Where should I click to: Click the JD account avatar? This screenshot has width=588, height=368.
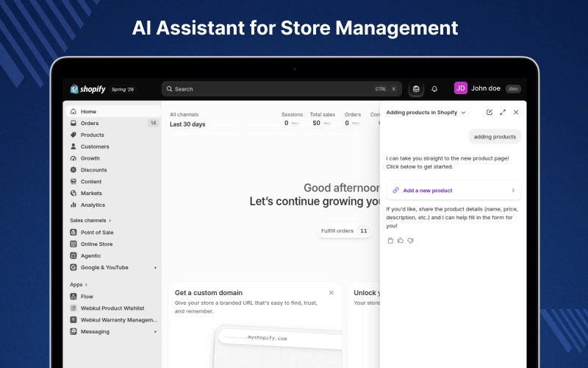(x=461, y=88)
